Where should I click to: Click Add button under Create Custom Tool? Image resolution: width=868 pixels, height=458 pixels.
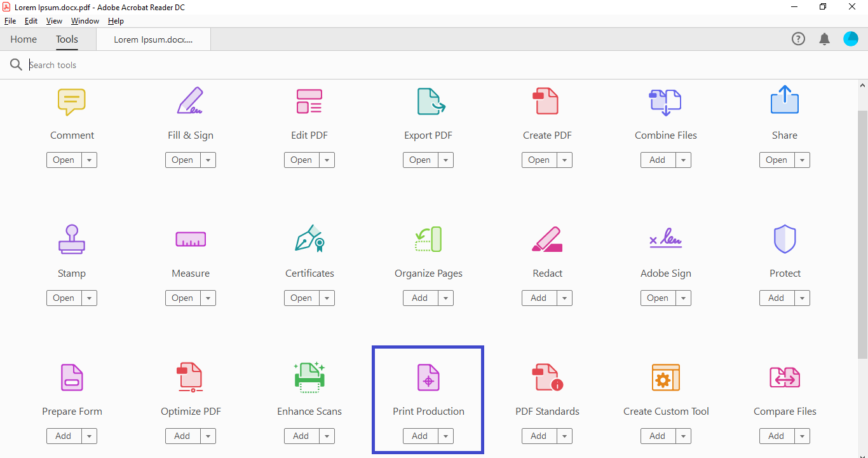(658, 436)
